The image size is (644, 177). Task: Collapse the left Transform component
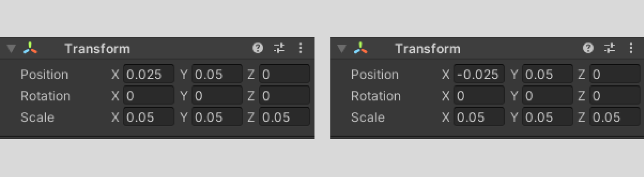tap(11, 49)
